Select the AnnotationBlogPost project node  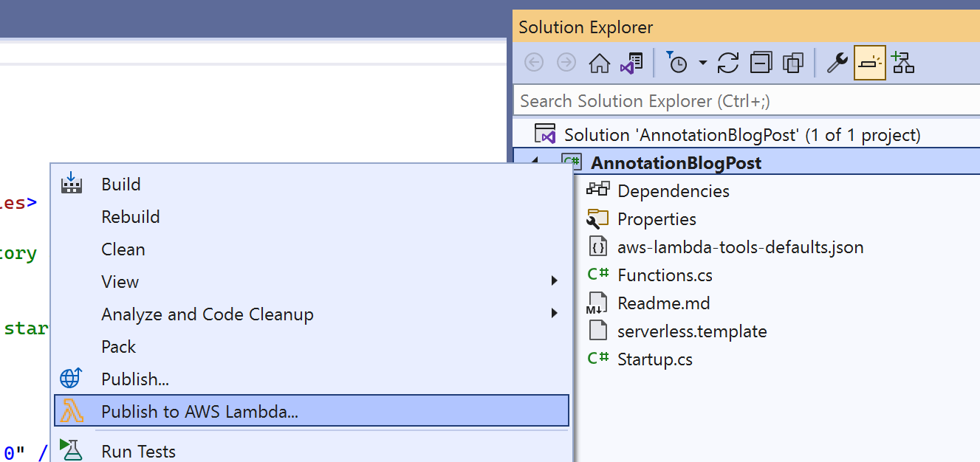pyautogui.click(x=676, y=163)
